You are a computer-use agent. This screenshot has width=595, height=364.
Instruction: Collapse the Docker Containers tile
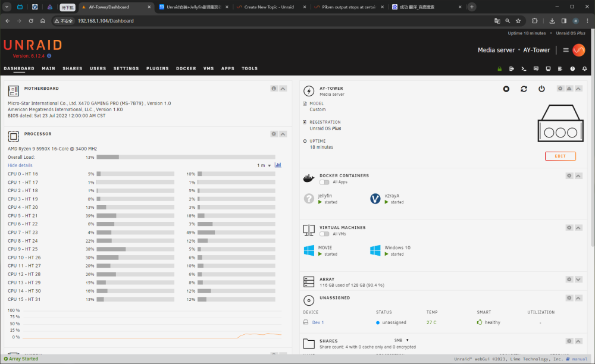[x=578, y=175]
